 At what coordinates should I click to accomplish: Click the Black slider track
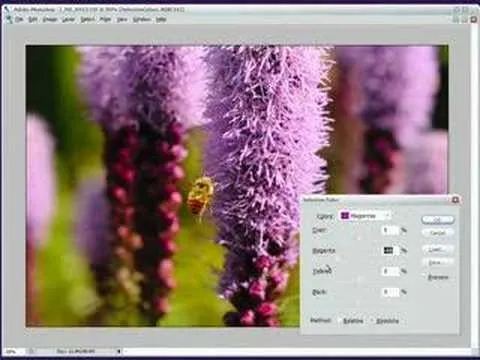click(359, 300)
